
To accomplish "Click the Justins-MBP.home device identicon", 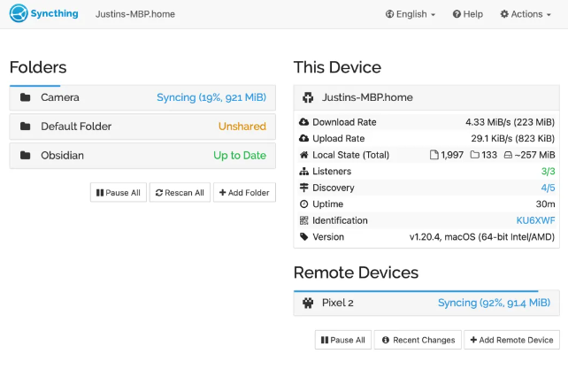I will (308, 97).
